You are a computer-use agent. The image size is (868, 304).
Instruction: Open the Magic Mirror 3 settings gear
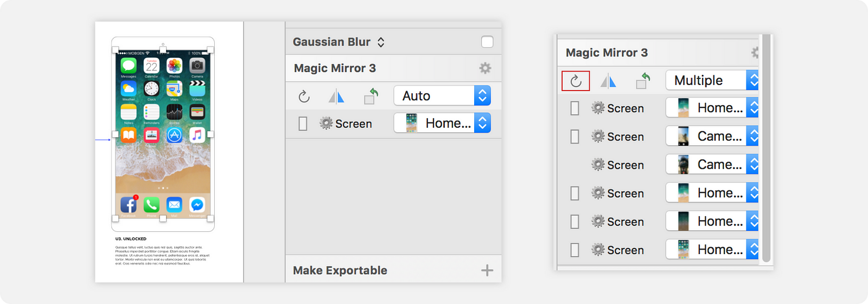485,68
